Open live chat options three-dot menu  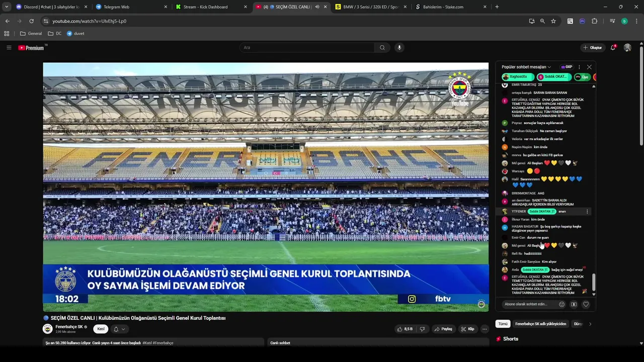click(579, 67)
